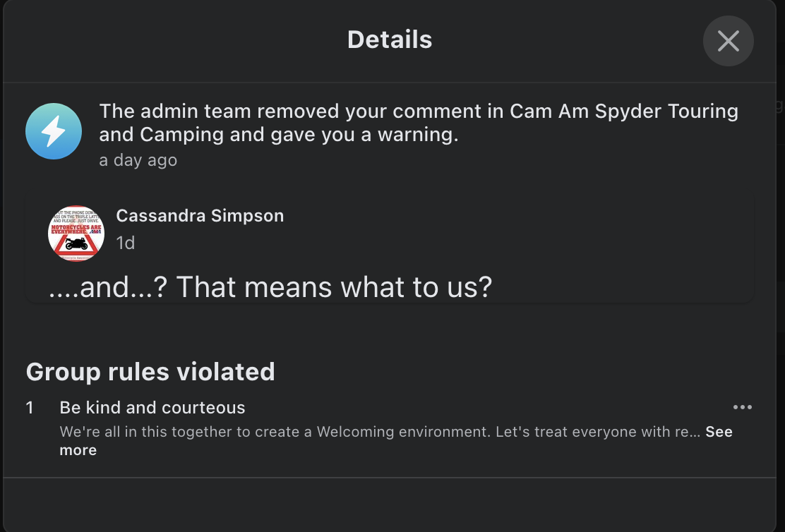Expand the rule description with See more
This screenshot has height=532, width=785.
pyautogui.click(x=719, y=432)
